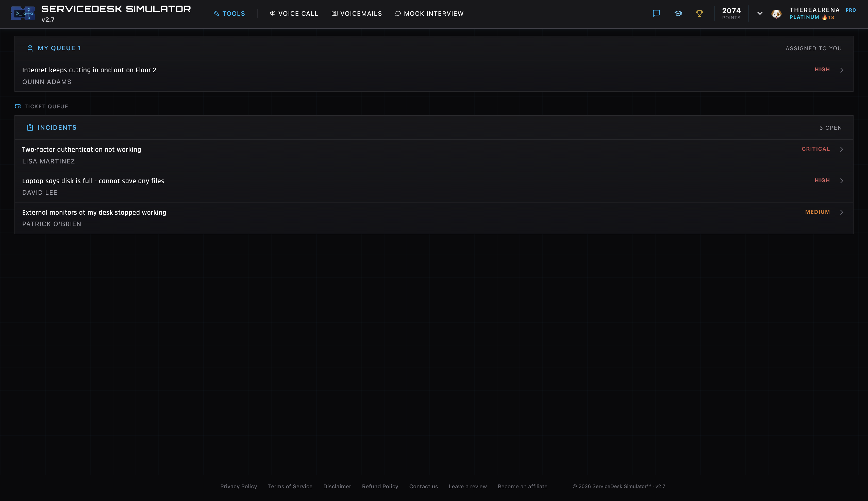Image resolution: width=868 pixels, height=501 pixels.
Task: Click the 3 OPEN count
Action: pyautogui.click(x=830, y=128)
